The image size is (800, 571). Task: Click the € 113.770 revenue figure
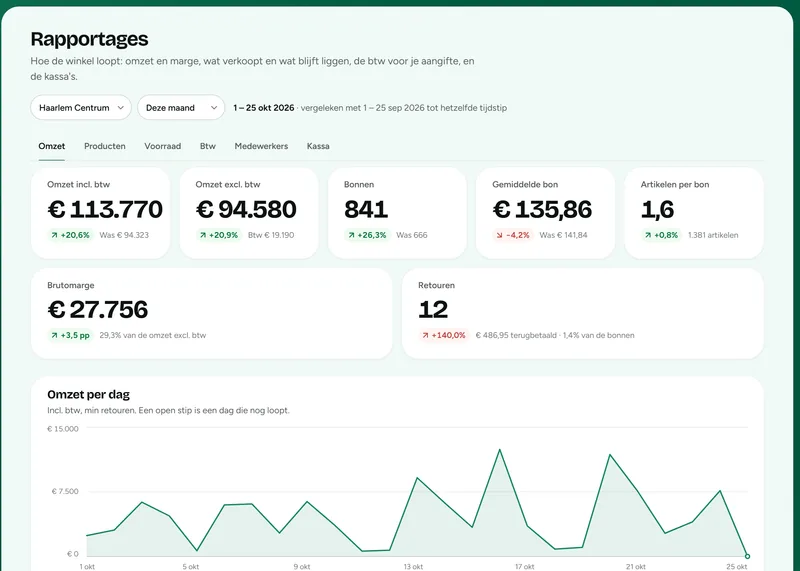coord(105,209)
